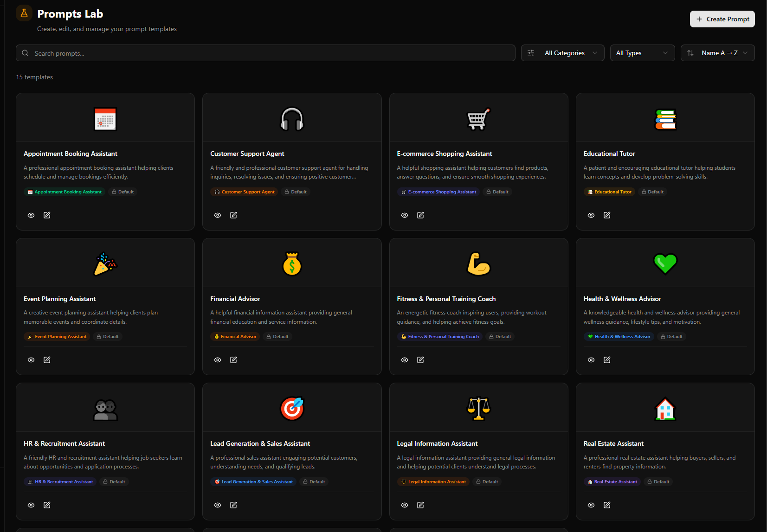The height and width of the screenshot is (532, 767).
Task: Click the shopping cart emoji on E-commerce card
Action: pyautogui.click(x=478, y=119)
